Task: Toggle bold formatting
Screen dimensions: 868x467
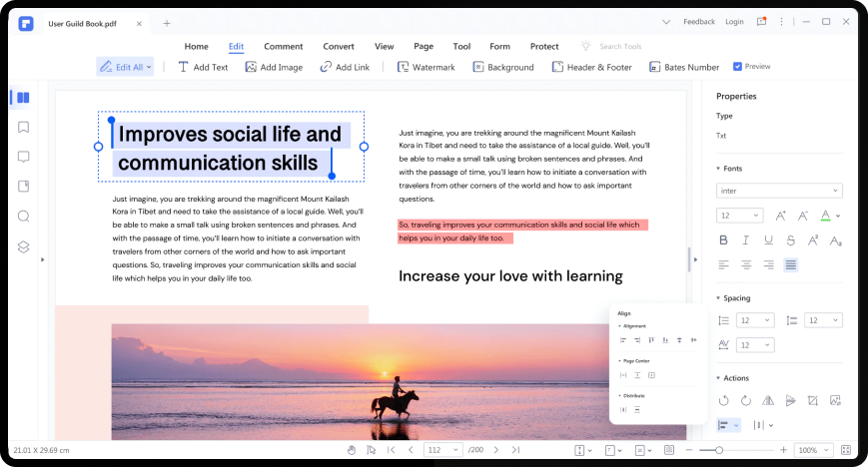Action: point(723,240)
